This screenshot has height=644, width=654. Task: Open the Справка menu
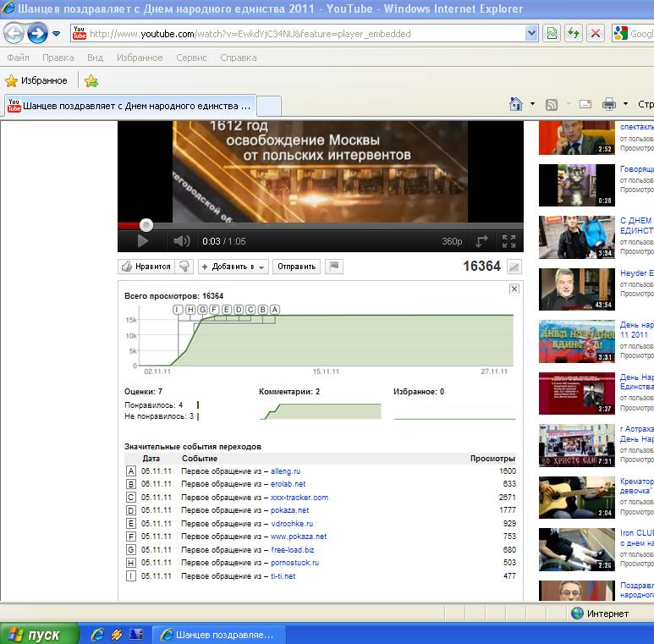(238, 58)
